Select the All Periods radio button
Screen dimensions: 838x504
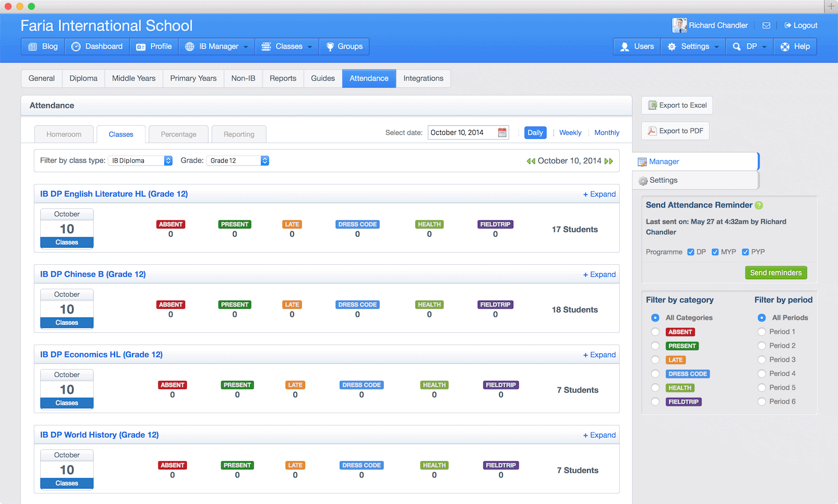(762, 318)
